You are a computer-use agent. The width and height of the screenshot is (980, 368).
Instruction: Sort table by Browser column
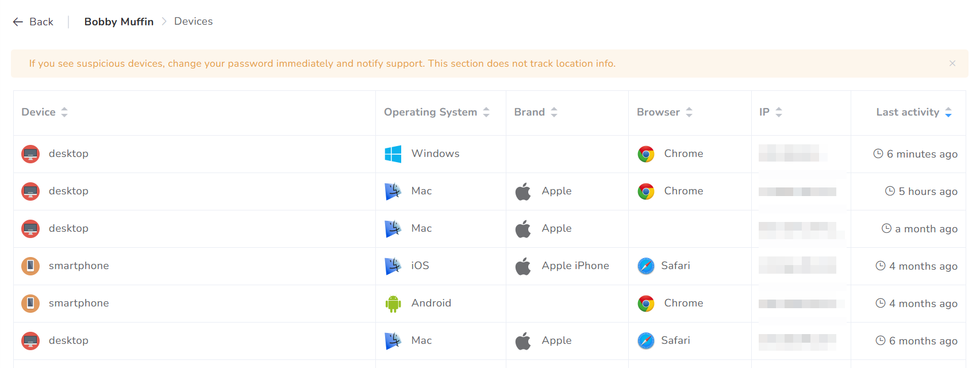[689, 112]
